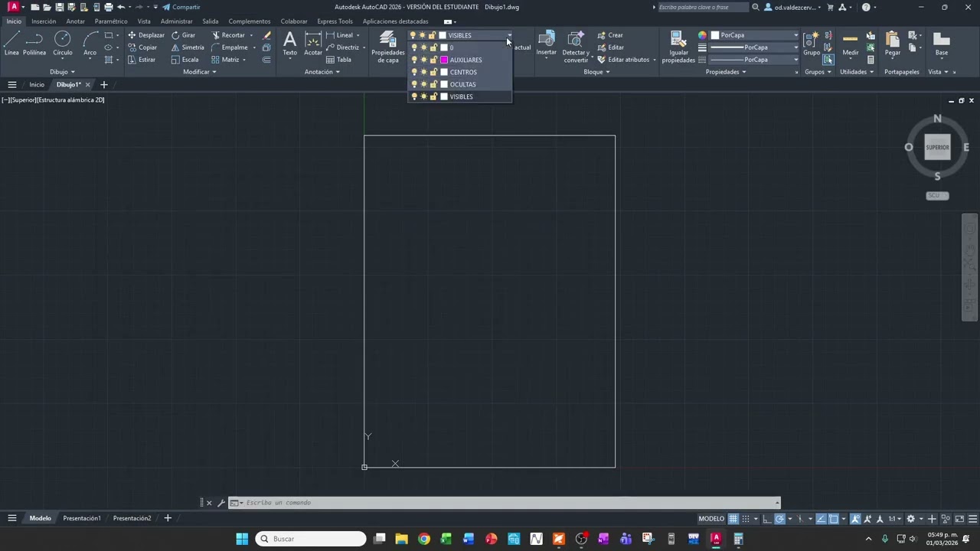Expand the Propiedades panel flyout
The height and width of the screenshot is (551, 980).
727,72
